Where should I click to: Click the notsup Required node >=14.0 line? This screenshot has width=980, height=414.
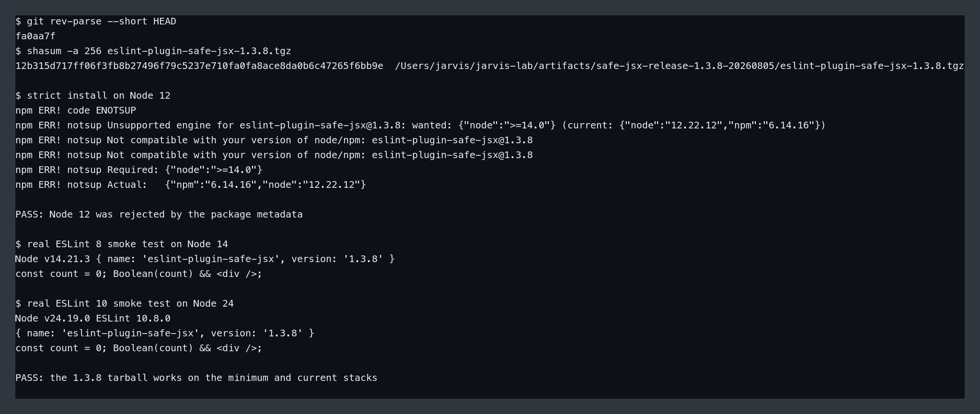click(x=139, y=170)
